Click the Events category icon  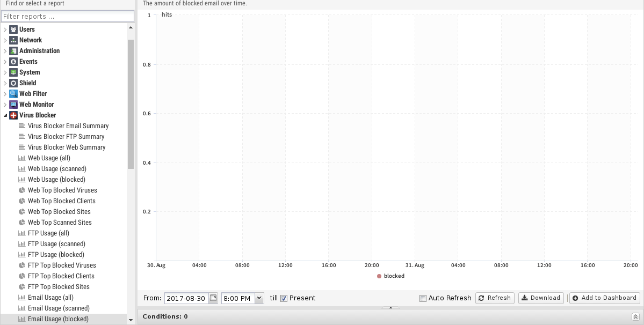[13, 62]
